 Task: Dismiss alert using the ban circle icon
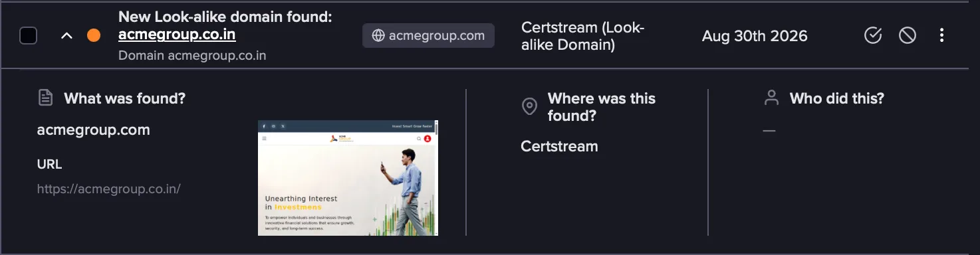908,36
